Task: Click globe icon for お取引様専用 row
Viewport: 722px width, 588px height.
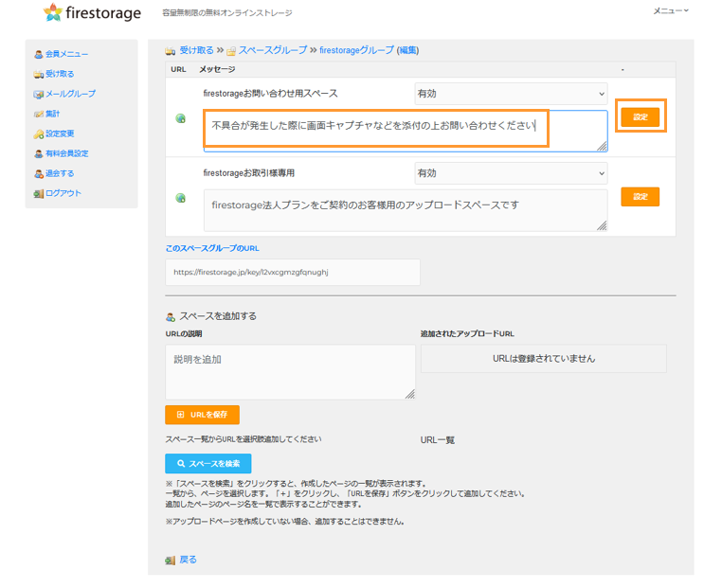Action: [180, 198]
